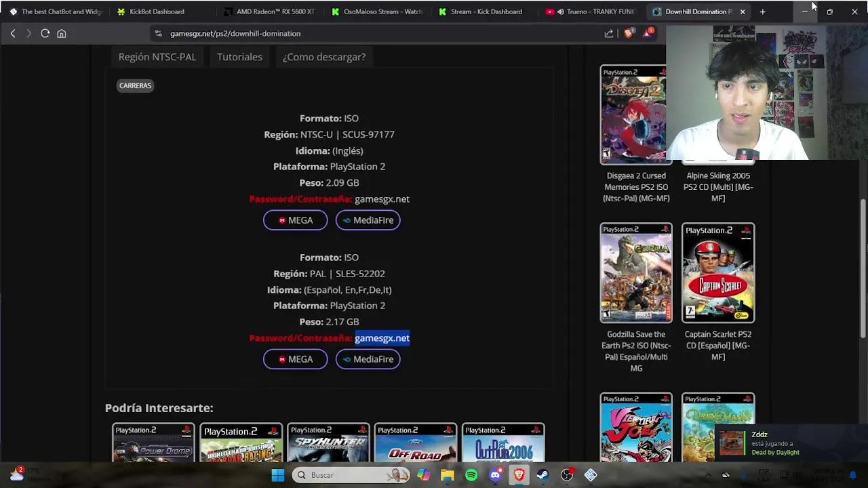Open the Ford Off Road game thumbnail
The width and height of the screenshot is (868, 488).
click(x=416, y=443)
